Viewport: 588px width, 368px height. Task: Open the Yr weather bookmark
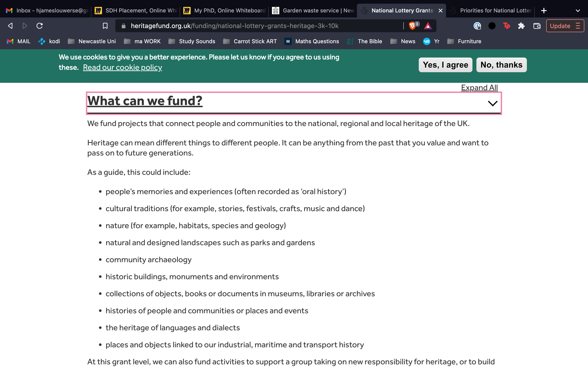(431, 41)
